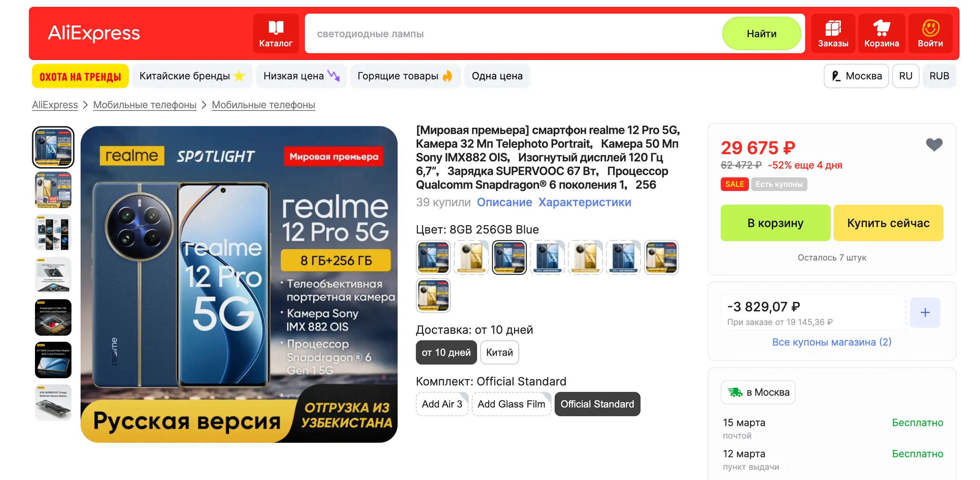Image resolution: width=980 pixels, height=480 pixels.
Task: Add product to favorites with heart icon
Action: click(934, 144)
